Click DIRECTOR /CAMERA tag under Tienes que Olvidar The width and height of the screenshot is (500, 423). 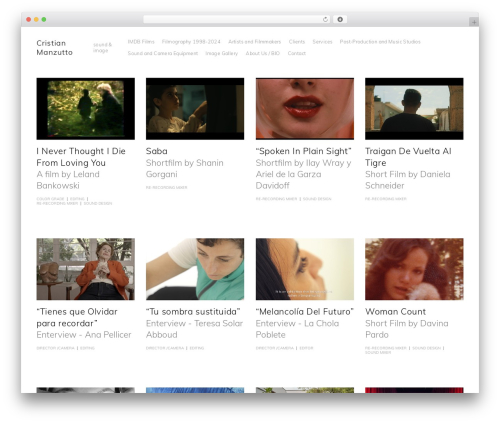tap(55, 348)
